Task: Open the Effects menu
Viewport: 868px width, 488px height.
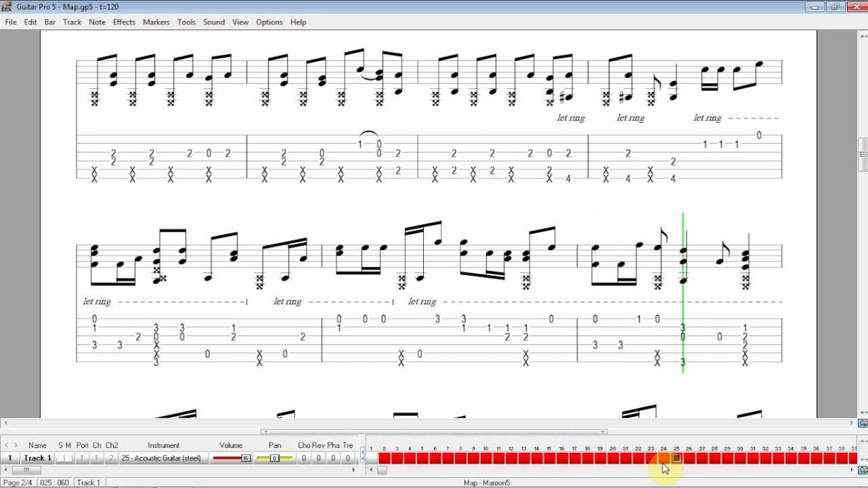Action: click(x=124, y=22)
